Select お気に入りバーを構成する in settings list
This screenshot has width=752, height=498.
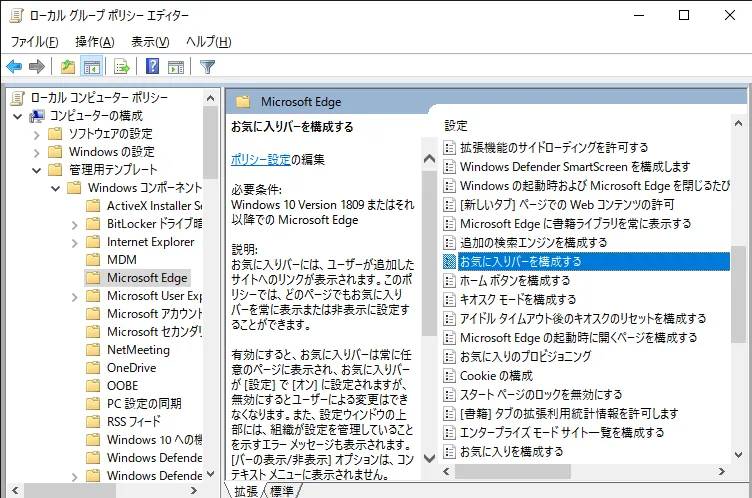pyautogui.click(x=594, y=262)
